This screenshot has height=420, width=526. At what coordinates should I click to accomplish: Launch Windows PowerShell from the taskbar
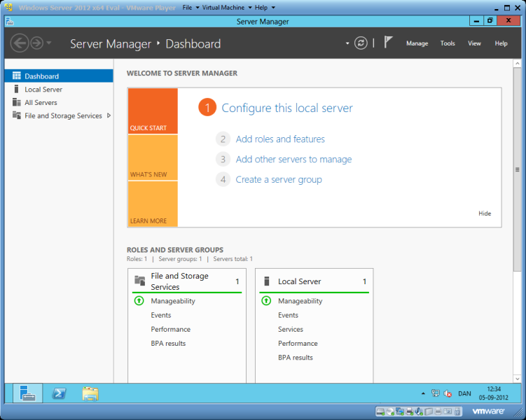59,393
